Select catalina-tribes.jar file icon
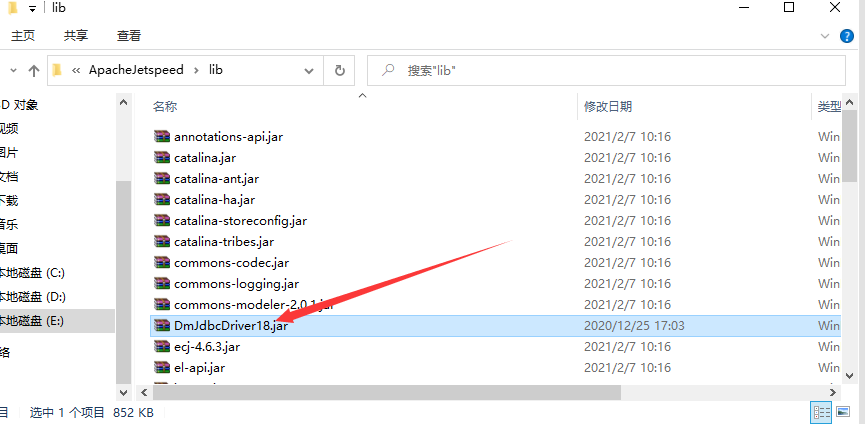Screen dimensions: 865x424 coord(162,241)
